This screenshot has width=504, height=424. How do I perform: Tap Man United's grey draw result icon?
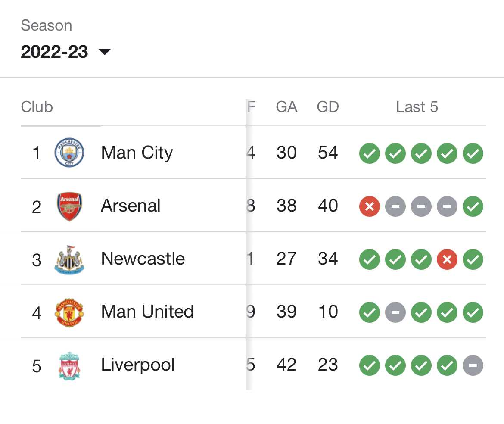(x=395, y=312)
